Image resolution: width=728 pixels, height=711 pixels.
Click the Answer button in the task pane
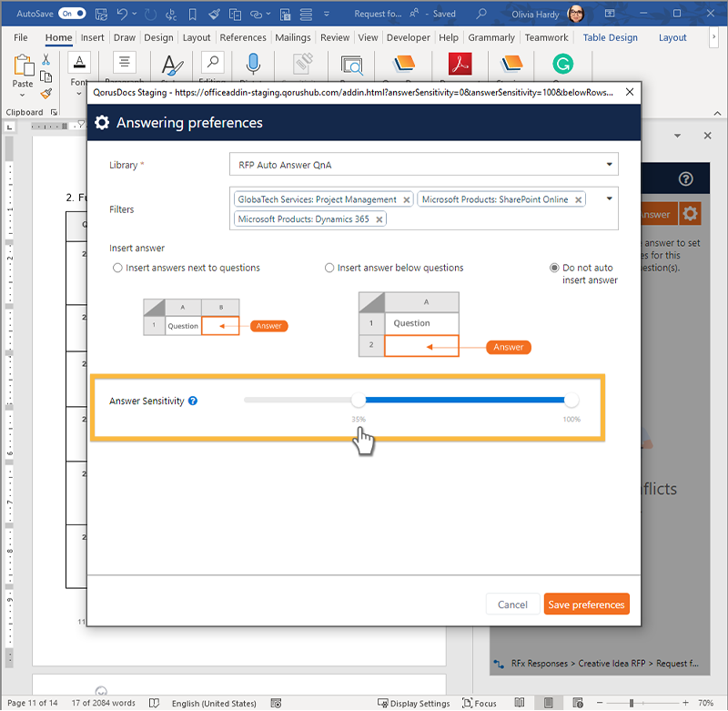point(658,214)
